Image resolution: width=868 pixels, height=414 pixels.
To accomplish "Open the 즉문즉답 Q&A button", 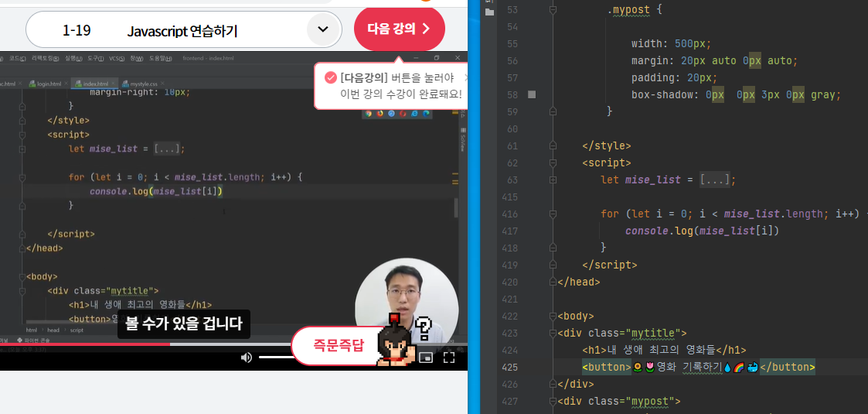I will [x=339, y=347].
